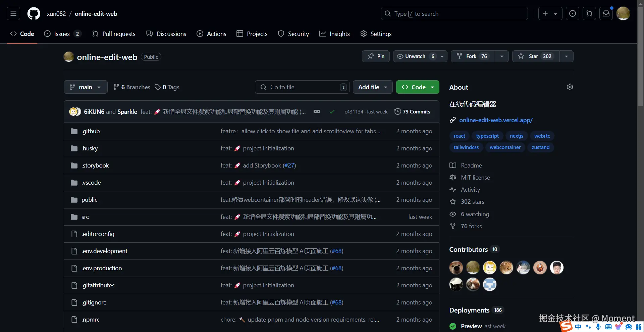Screen dimensions: 644x332
Task: Open commit c431134
Action: (354, 111)
